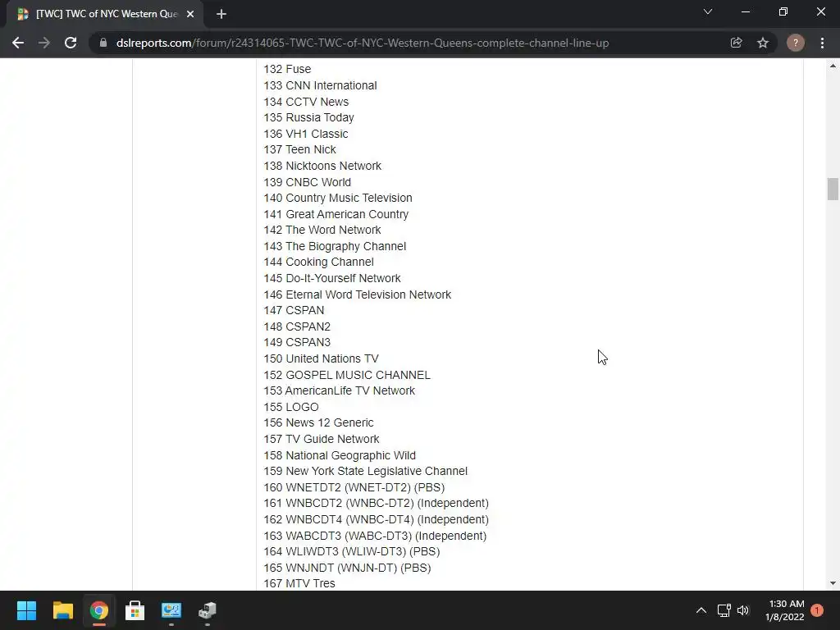Open the notification badge in the tray

(x=817, y=610)
